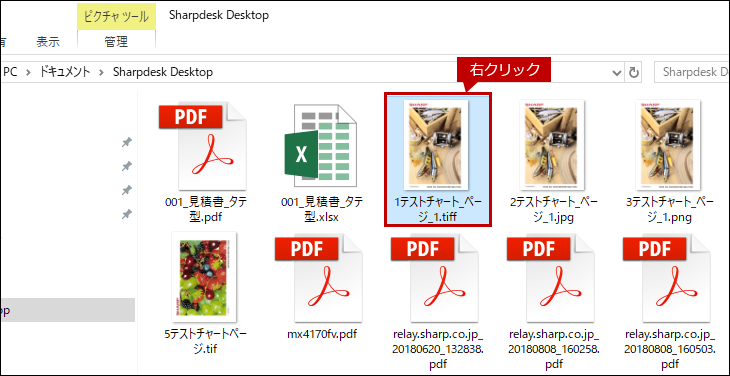Click the 001_見積書_タテ型.pdf file name text

tap(206, 209)
